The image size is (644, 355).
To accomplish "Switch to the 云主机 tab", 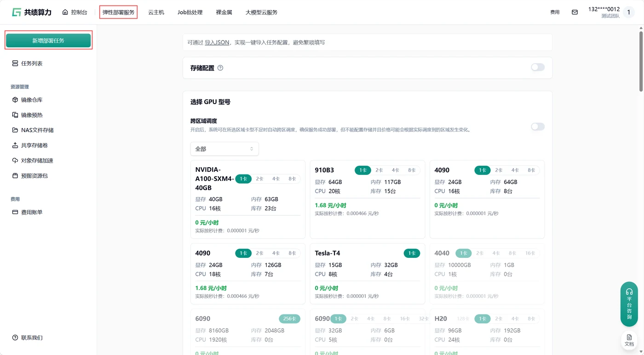I will 156,12.
